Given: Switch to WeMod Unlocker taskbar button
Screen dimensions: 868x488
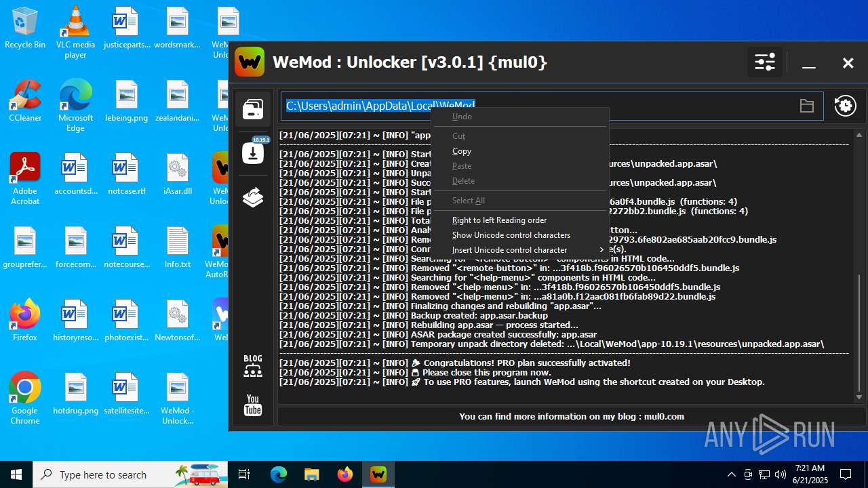Looking at the screenshot, I should (x=378, y=474).
